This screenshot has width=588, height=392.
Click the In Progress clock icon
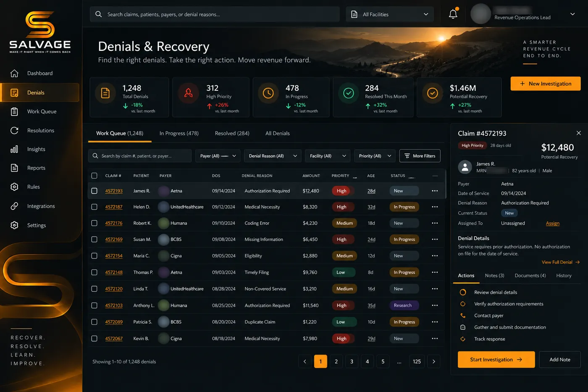pos(268,93)
